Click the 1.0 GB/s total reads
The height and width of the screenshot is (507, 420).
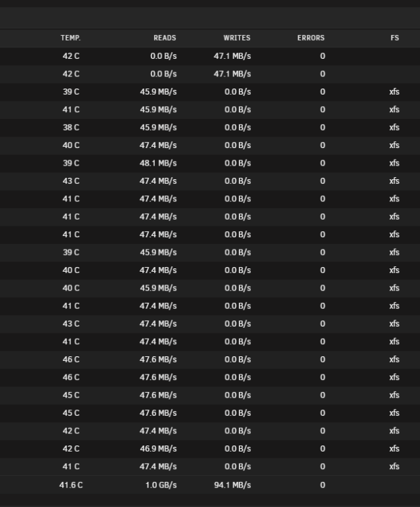point(161,485)
